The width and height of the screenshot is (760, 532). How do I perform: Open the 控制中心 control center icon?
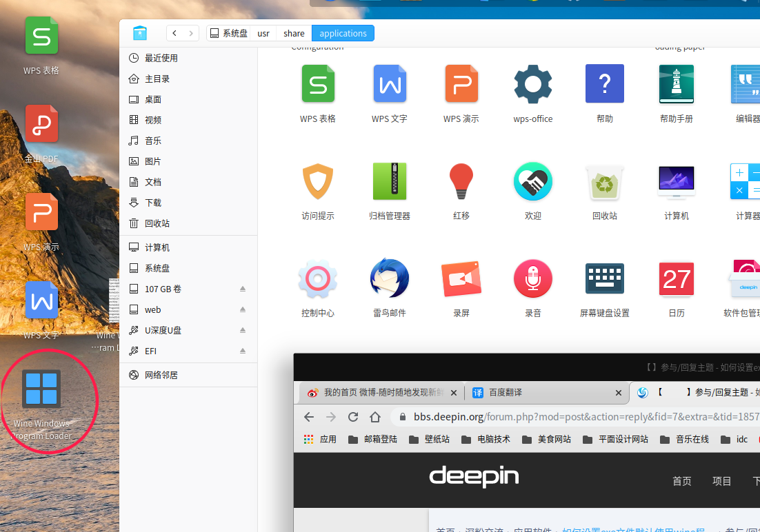317,279
